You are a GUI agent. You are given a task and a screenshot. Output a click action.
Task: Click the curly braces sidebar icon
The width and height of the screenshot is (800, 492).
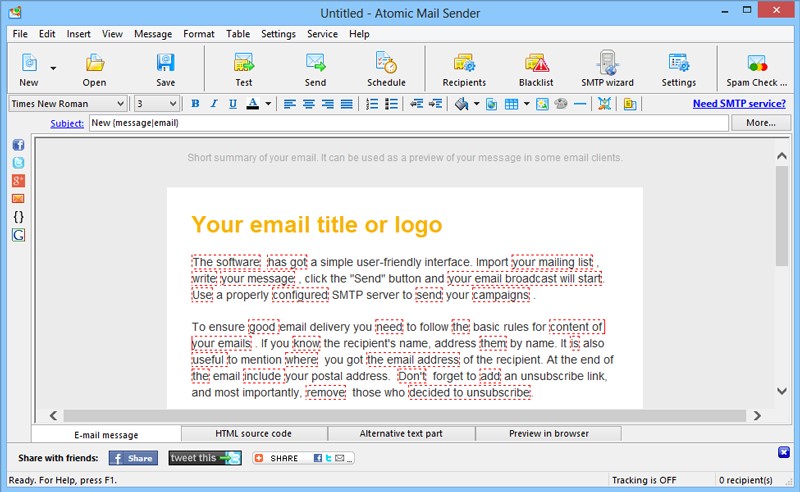pos(18,217)
